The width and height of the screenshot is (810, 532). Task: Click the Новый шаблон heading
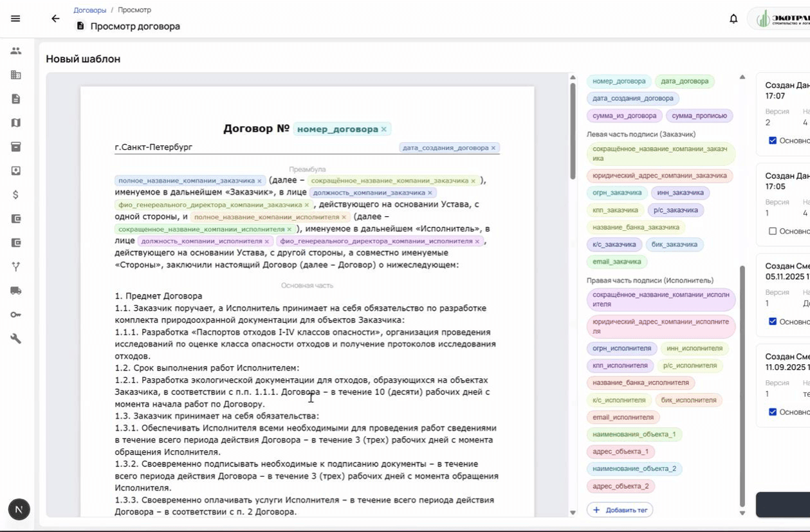[83, 59]
